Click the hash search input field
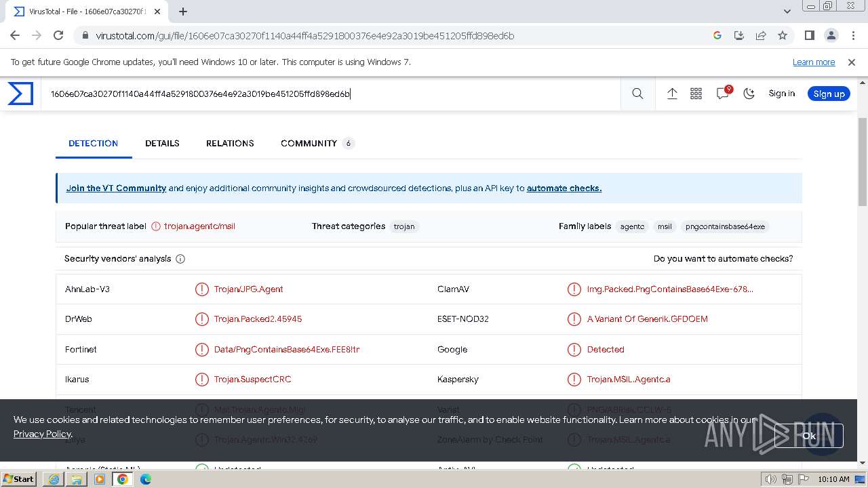This screenshot has width=868, height=488. pyautogui.click(x=332, y=94)
